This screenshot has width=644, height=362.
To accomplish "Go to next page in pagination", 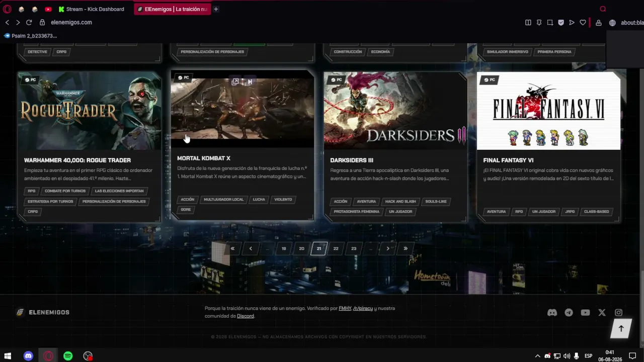I will coord(388,248).
